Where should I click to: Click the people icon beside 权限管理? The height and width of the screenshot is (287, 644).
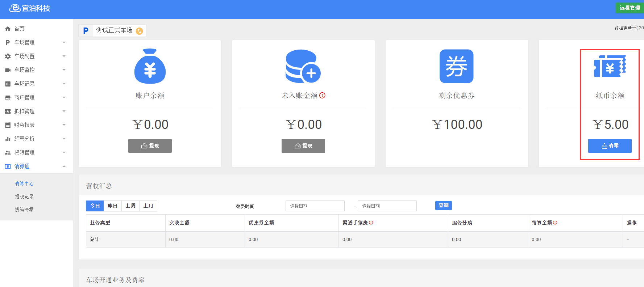8,153
